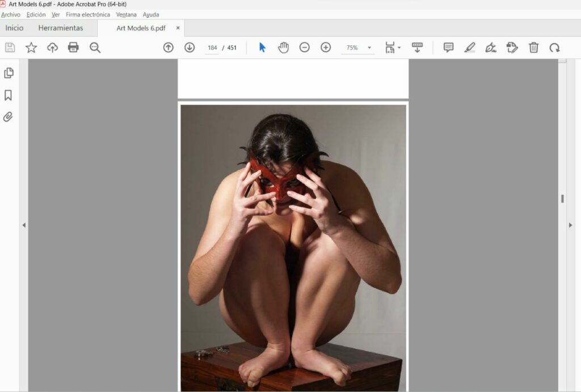Click the PDF page image
This screenshot has height=392, width=581.
(x=293, y=248)
